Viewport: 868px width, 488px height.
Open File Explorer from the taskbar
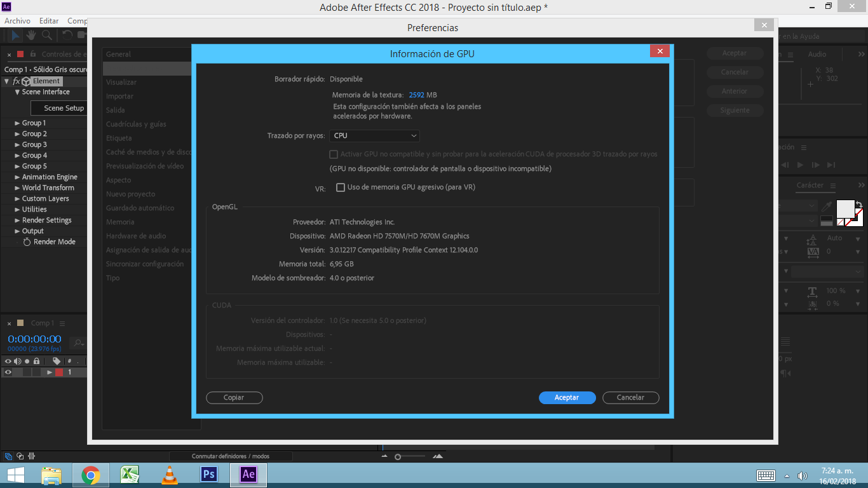[x=51, y=475]
